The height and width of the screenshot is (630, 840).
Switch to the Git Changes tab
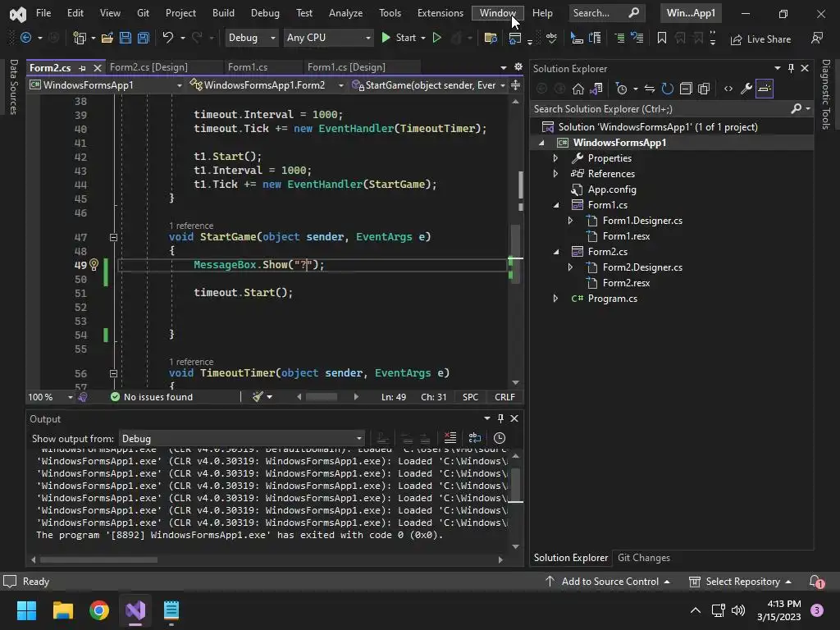(x=644, y=558)
